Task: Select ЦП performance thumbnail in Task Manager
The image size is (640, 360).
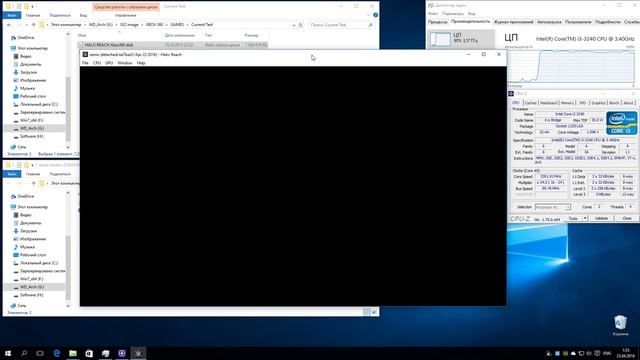Action: tap(461, 39)
